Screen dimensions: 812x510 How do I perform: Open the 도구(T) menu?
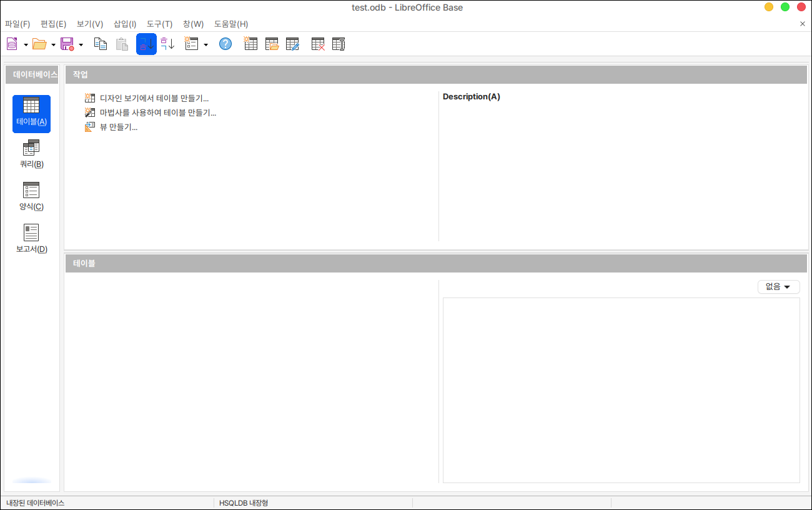coord(159,24)
